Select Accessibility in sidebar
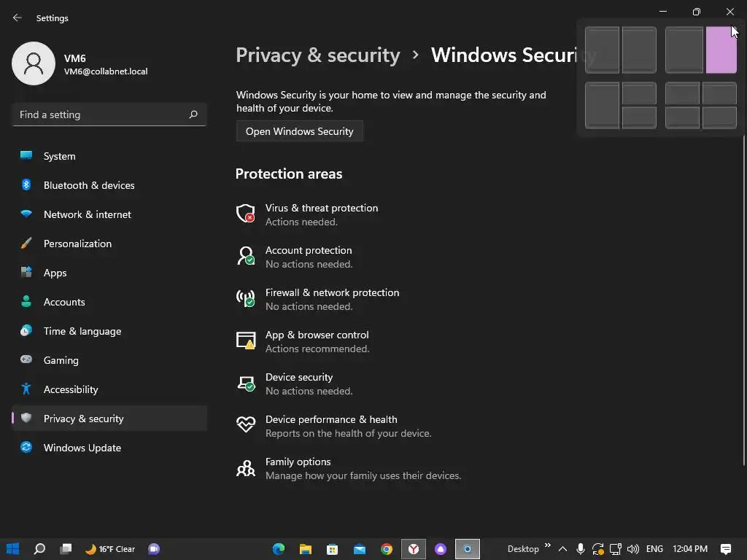The height and width of the screenshot is (560, 747). tap(109, 389)
